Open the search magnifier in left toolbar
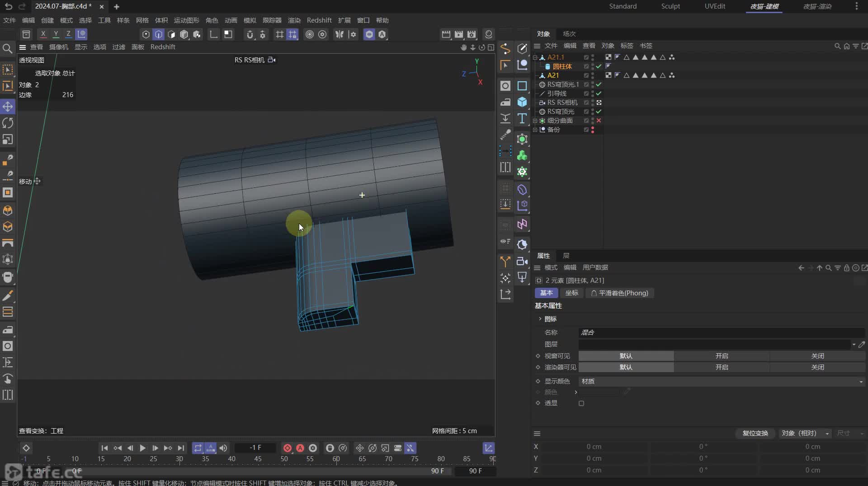This screenshot has width=868, height=486. coord(8,48)
